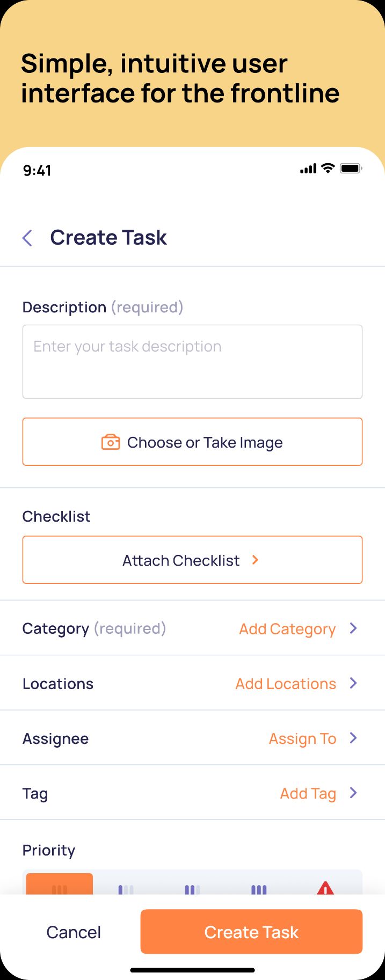The width and height of the screenshot is (385, 980).
Task: Click the camera icon in image button
Action: pyautogui.click(x=111, y=442)
